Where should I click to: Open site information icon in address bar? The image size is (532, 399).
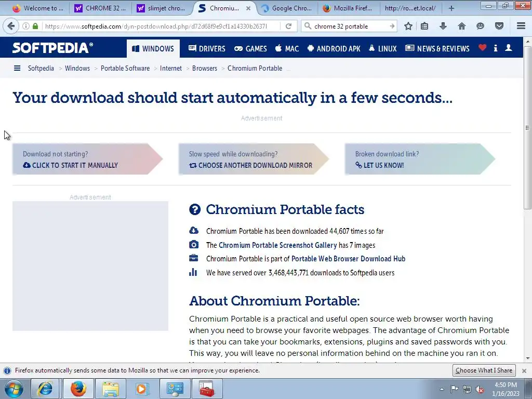pyautogui.click(x=26, y=26)
